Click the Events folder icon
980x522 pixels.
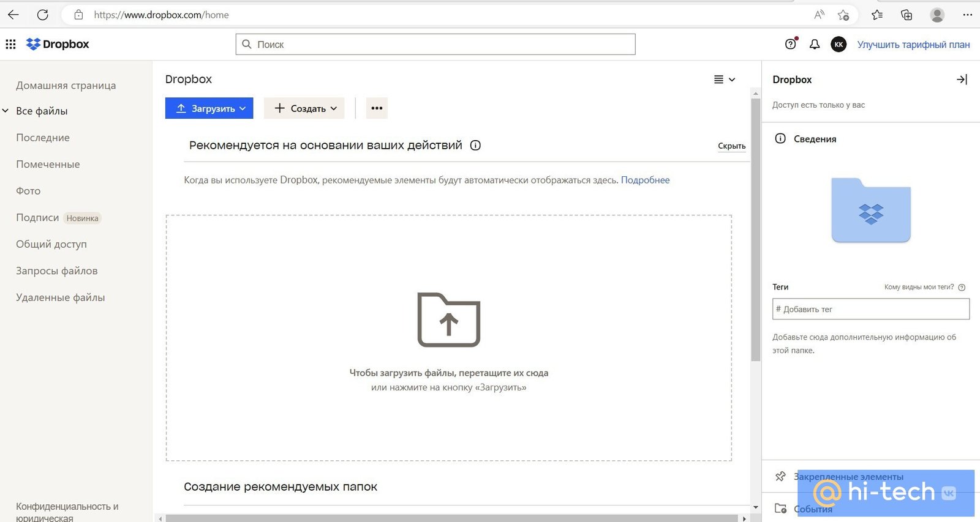coord(780,509)
